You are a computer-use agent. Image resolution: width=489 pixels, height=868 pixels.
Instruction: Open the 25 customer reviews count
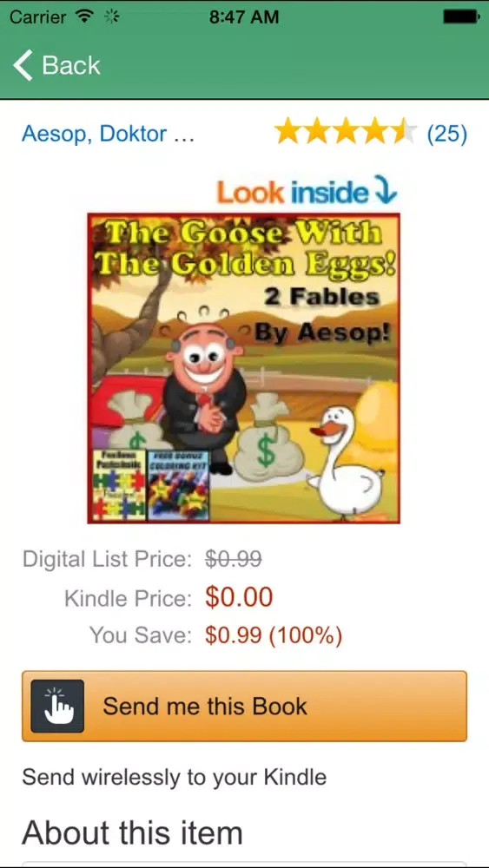(447, 134)
